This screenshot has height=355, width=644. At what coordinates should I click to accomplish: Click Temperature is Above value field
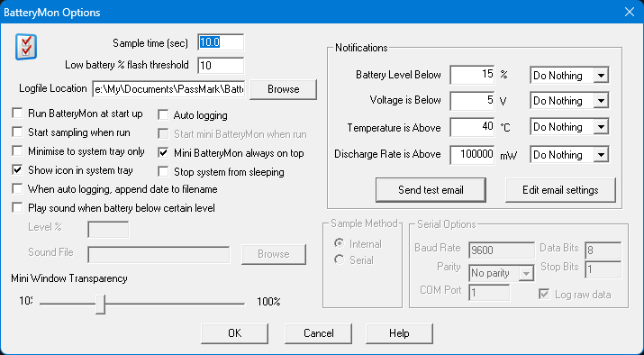point(472,127)
